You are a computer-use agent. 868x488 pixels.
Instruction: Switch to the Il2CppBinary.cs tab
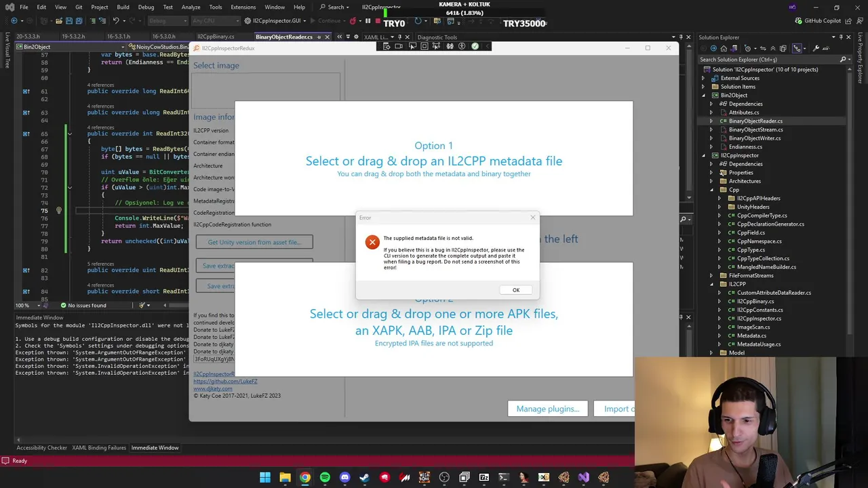[216, 37]
